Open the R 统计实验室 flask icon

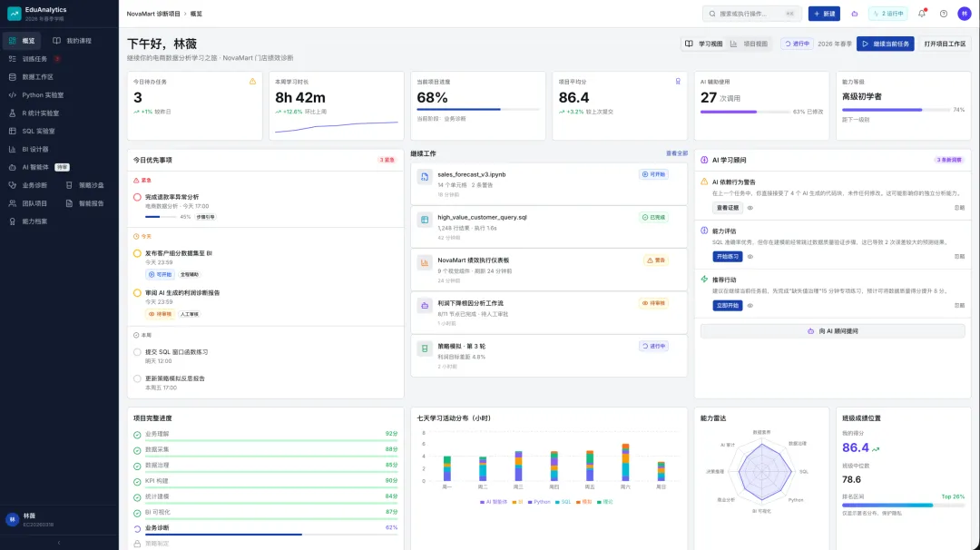click(12, 113)
